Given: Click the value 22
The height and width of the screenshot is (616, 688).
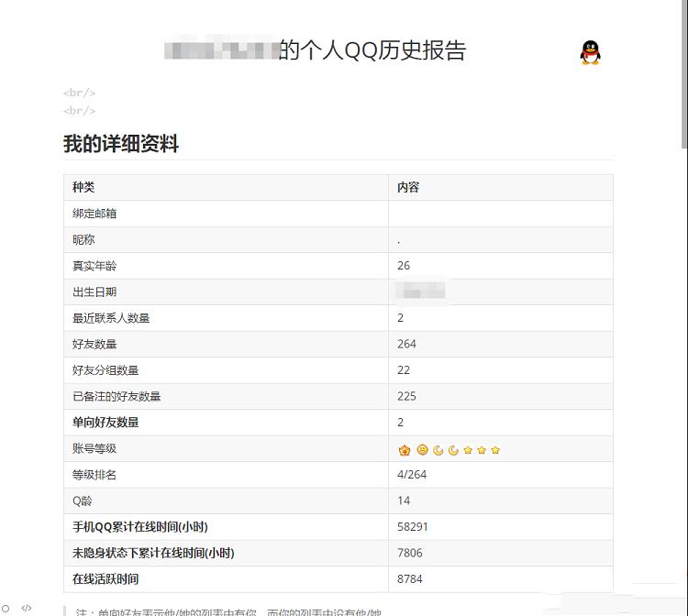Looking at the screenshot, I should (x=404, y=370).
